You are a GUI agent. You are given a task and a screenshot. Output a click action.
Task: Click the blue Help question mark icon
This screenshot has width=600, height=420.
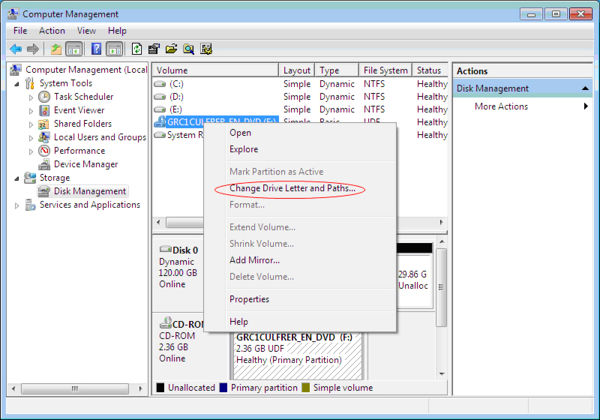[x=96, y=49]
